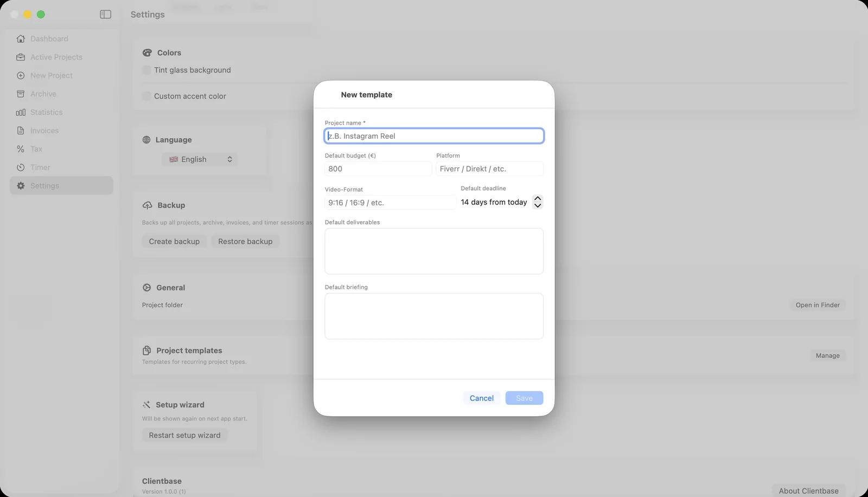
Task: Click Open in Finder button
Action: pyautogui.click(x=818, y=305)
